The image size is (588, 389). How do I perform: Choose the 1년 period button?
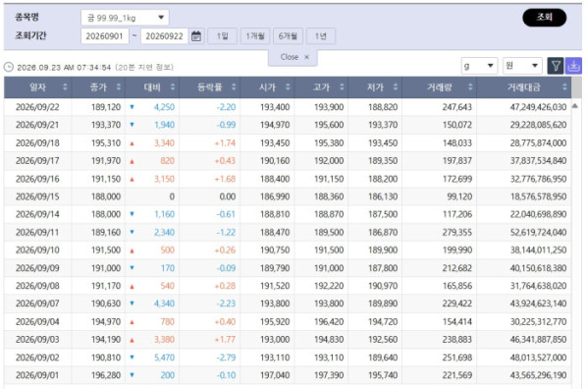321,36
